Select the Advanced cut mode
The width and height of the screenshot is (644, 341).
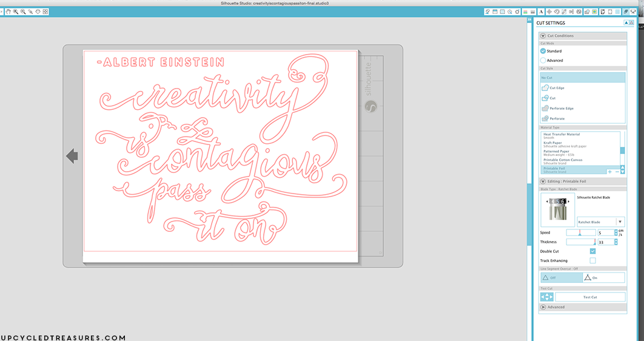coord(543,61)
